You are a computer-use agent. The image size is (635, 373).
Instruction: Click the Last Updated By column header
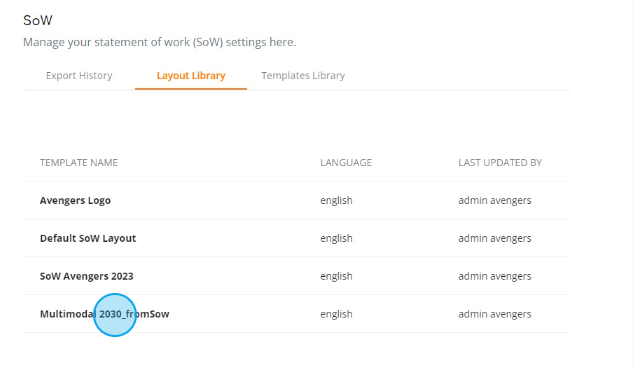(x=500, y=162)
